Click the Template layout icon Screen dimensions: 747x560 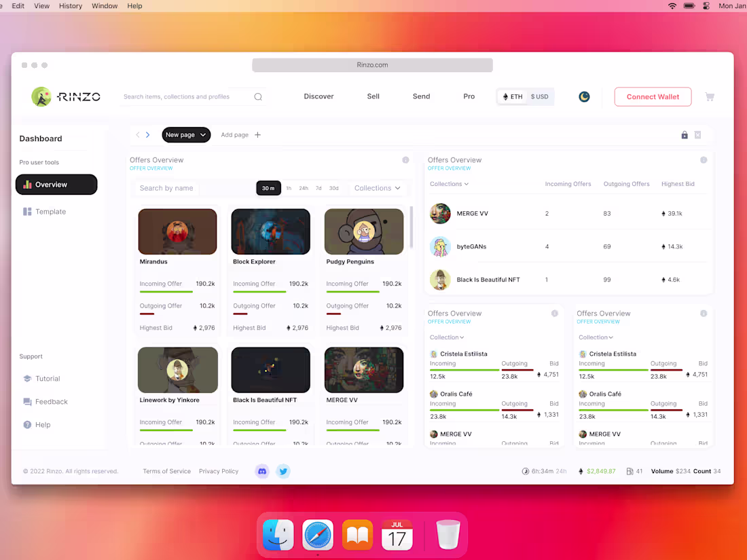tap(27, 211)
